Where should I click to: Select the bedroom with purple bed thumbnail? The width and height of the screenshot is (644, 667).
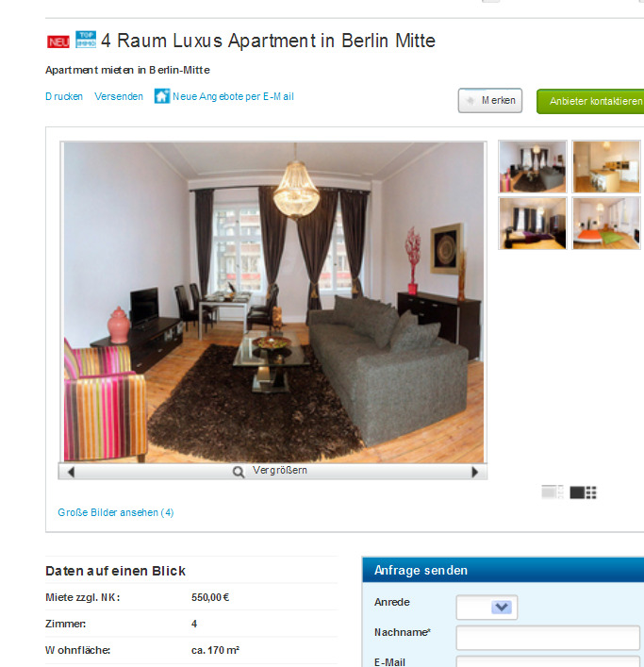coord(533,224)
